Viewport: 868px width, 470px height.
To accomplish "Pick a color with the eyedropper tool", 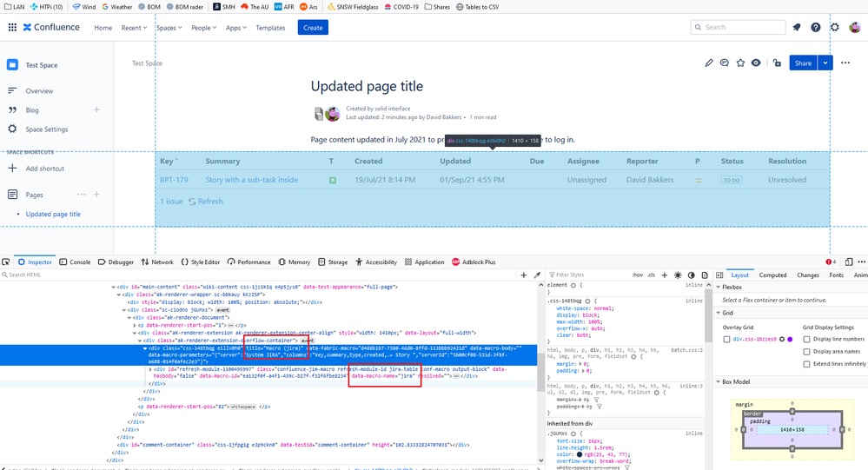I will [537, 275].
